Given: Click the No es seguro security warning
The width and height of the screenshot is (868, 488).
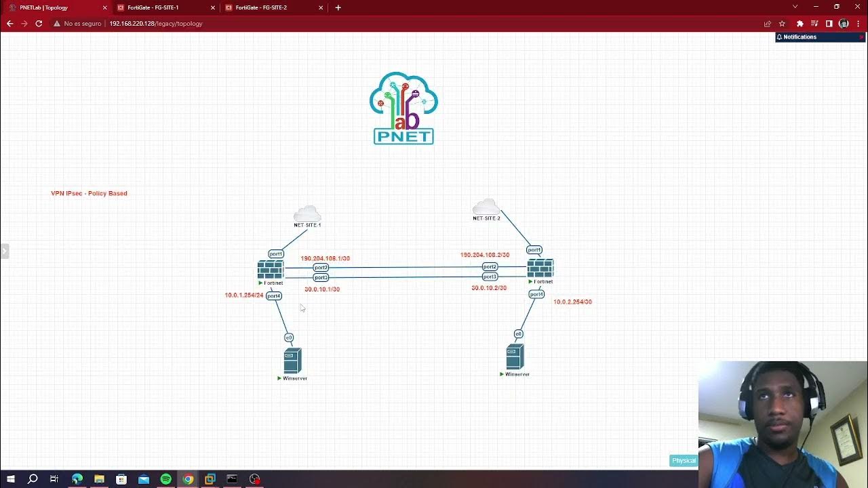Looking at the screenshot, I should [x=77, y=23].
